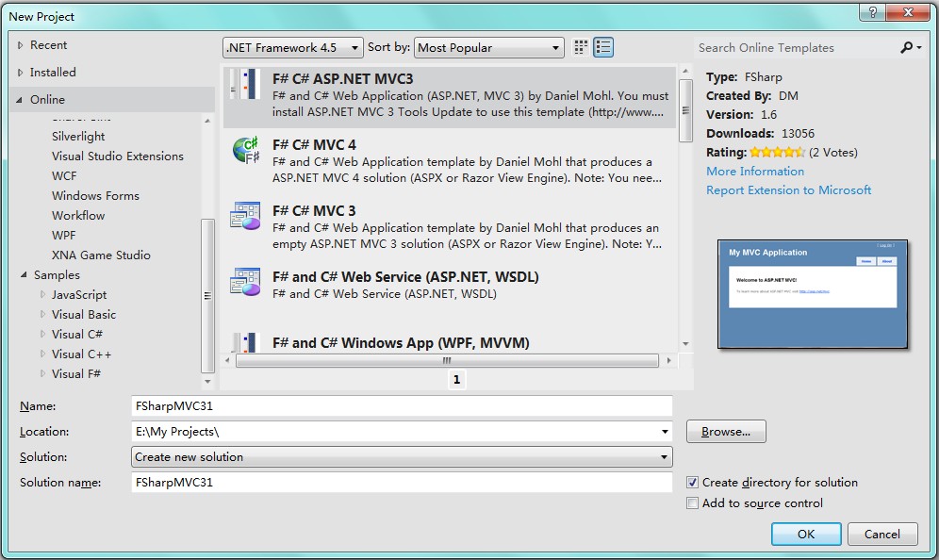Expand the Installed templates section
Image resolution: width=939 pixels, height=560 pixels.
coord(22,73)
